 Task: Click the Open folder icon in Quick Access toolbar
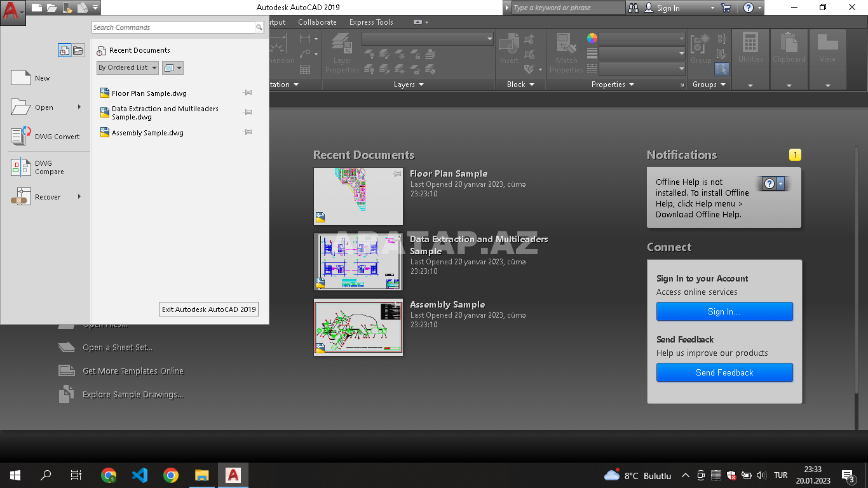pos(51,8)
